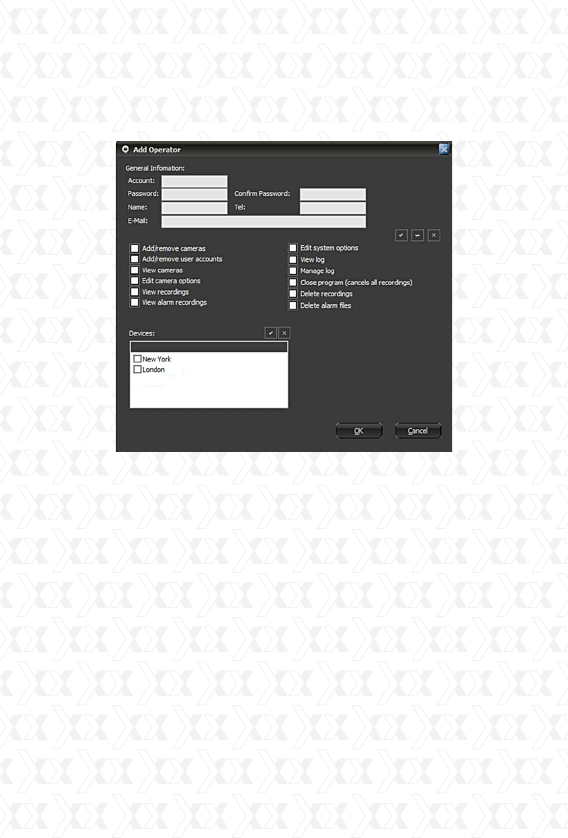Focus the Account input field
The height and width of the screenshot is (838, 568).
194,181
